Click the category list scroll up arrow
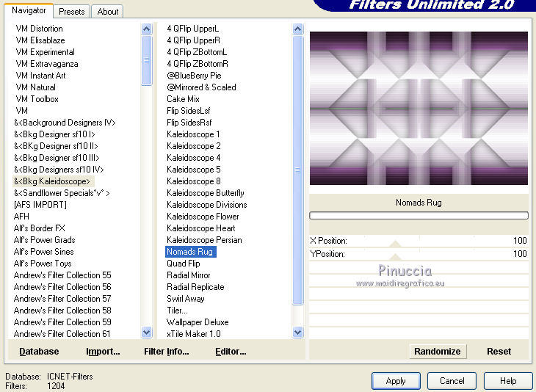The height and width of the screenshot is (392, 536). pos(147,29)
